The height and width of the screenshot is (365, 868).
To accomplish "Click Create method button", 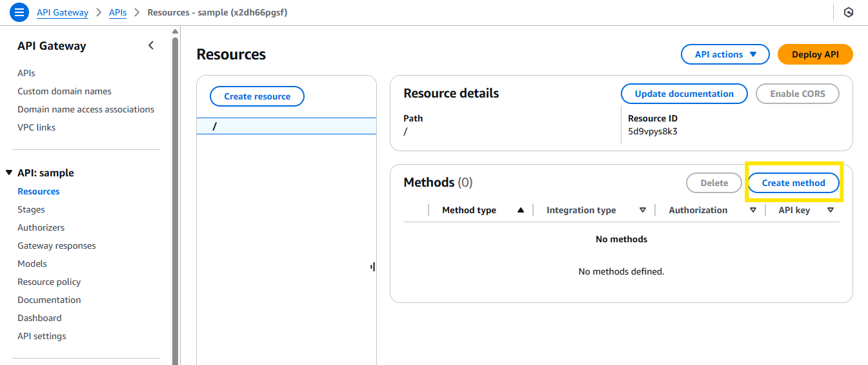I will pos(793,183).
